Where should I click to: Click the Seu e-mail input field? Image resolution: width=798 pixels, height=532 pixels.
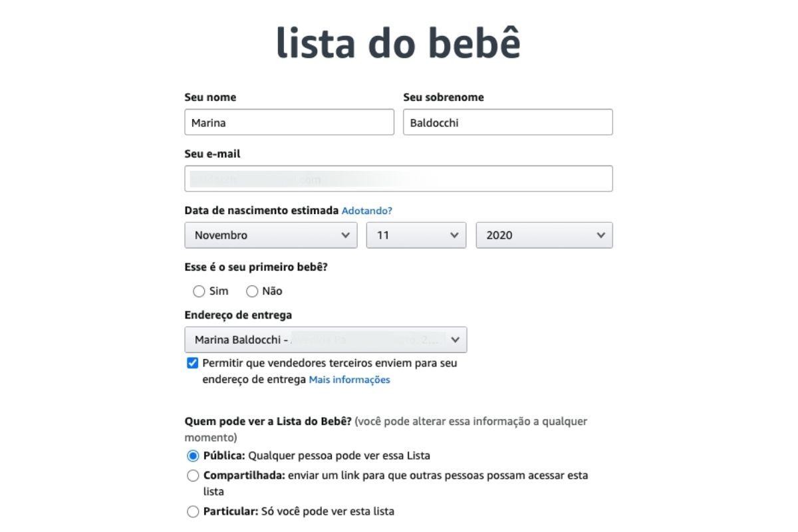coord(398,179)
